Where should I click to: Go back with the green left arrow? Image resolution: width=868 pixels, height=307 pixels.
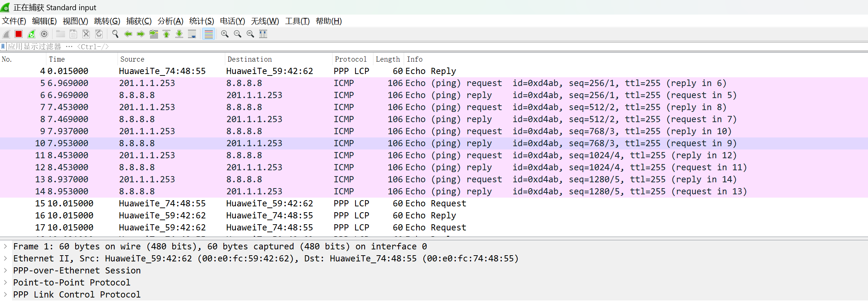(x=128, y=34)
